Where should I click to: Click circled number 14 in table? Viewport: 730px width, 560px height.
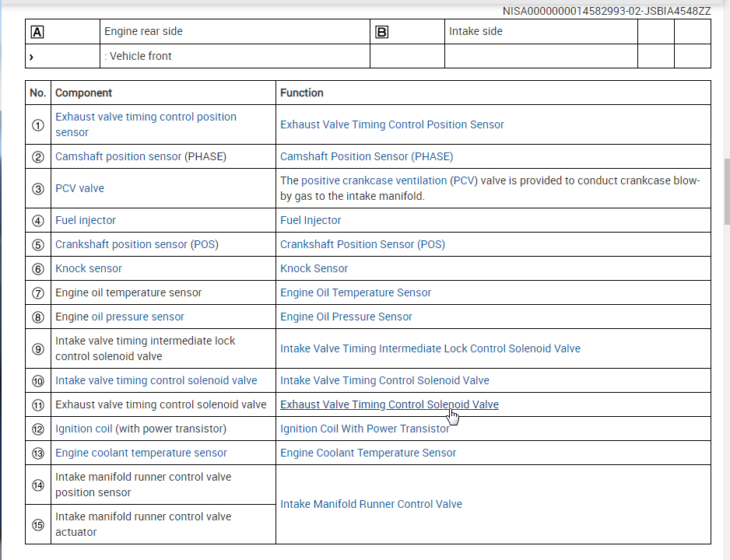click(x=37, y=485)
